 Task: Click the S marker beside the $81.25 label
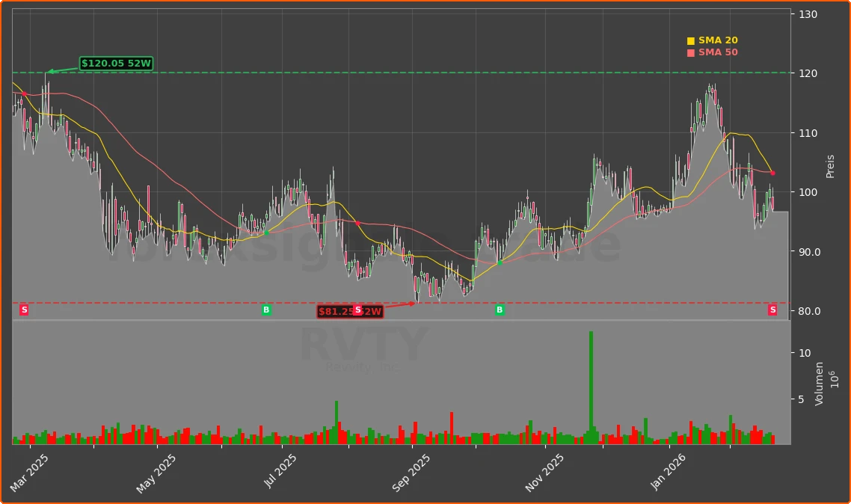click(x=358, y=309)
